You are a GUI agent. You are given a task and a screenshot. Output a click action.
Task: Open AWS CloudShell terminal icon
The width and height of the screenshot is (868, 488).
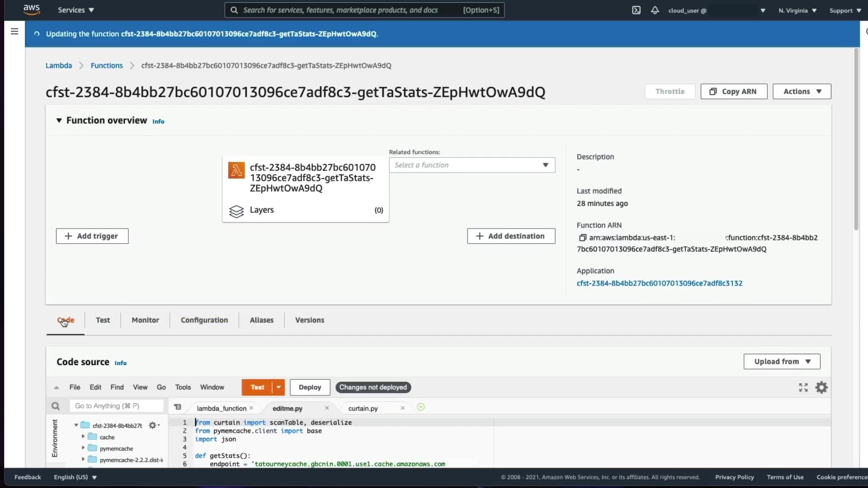coord(636,10)
